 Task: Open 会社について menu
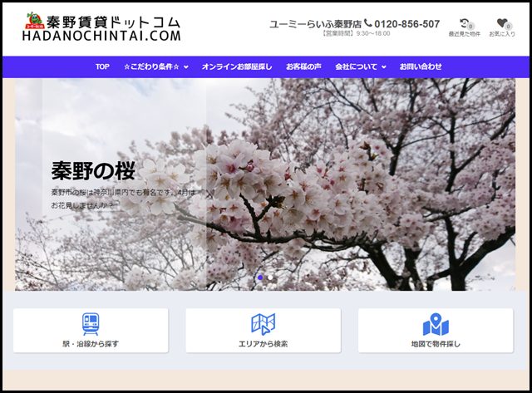coord(356,66)
